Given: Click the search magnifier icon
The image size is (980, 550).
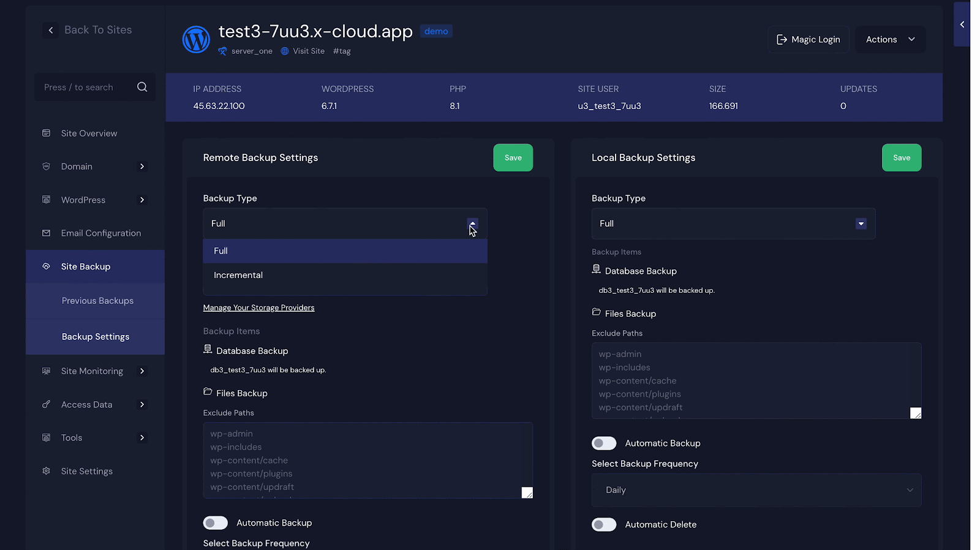Looking at the screenshot, I should coord(142,87).
